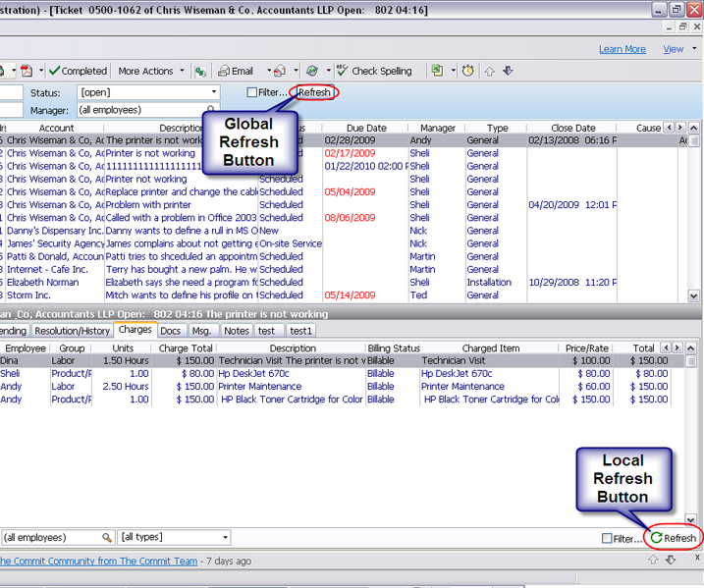704x588 pixels.
Task: Switch to the Resolution/History tab
Action: [73, 331]
